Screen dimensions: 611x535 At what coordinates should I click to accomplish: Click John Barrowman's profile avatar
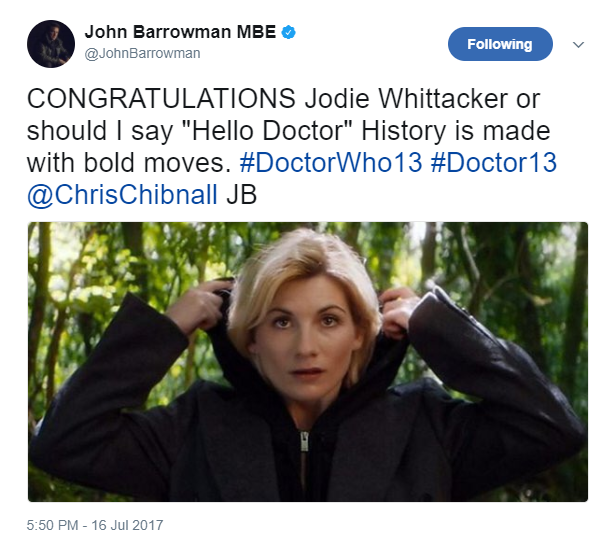[x=51, y=44]
